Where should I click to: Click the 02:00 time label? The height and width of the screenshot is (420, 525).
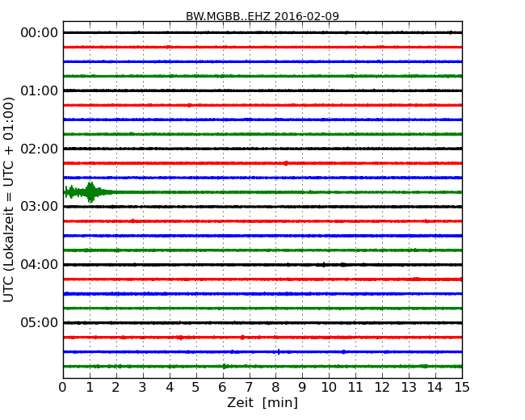[x=40, y=149]
